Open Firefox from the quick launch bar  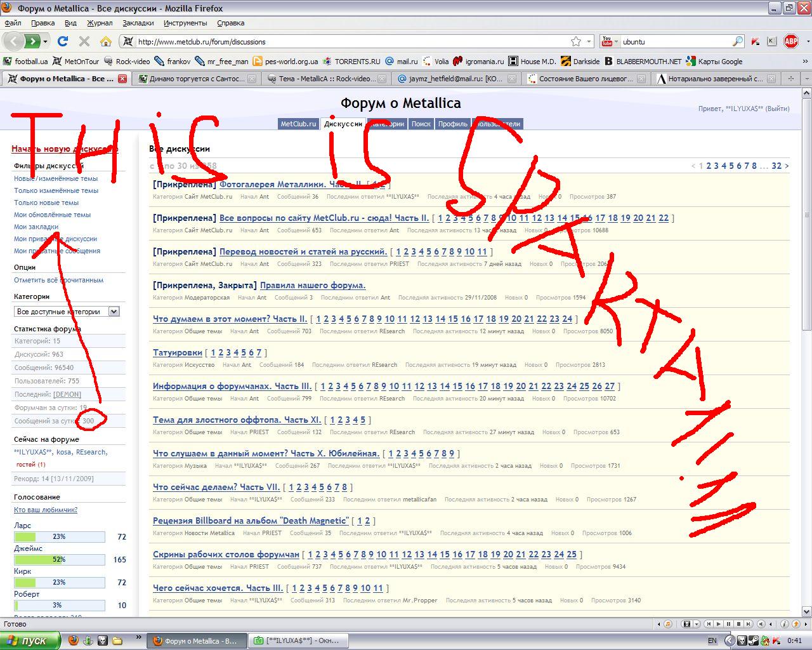pyautogui.click(x=74, y=640)
